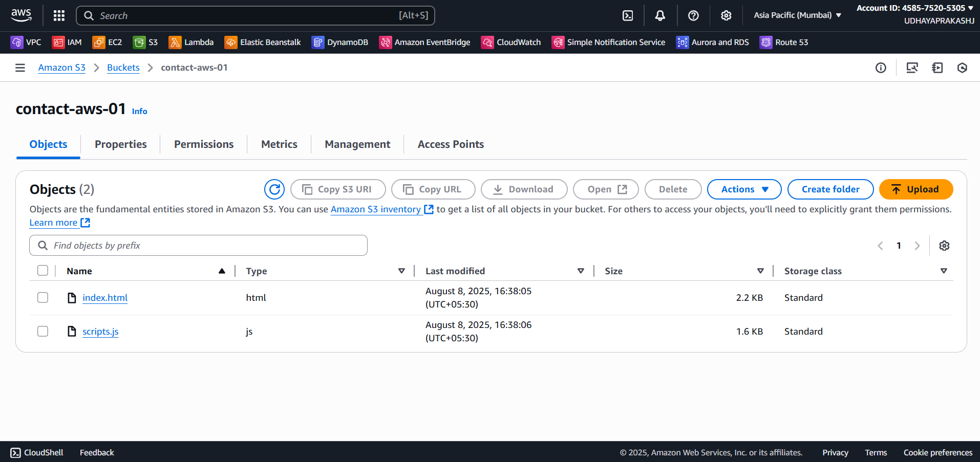Switch to the Metrics tab
980x462 pixels.
pos(279,144)
